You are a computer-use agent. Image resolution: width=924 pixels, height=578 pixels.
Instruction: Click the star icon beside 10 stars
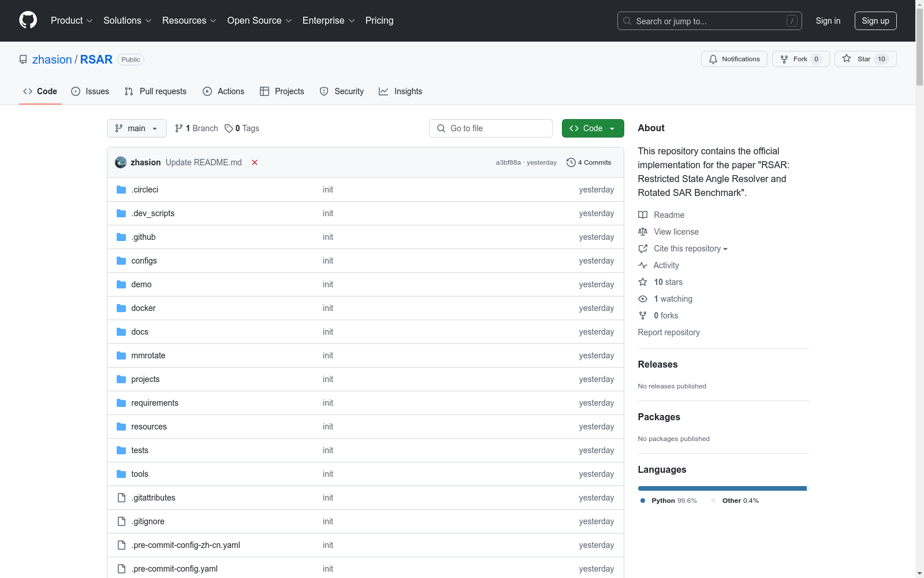643,282
